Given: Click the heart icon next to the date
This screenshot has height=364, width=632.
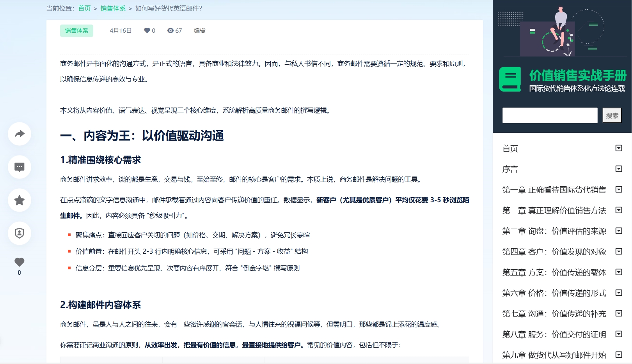Looking at the screenshot, I should click(x=147, y=30).
